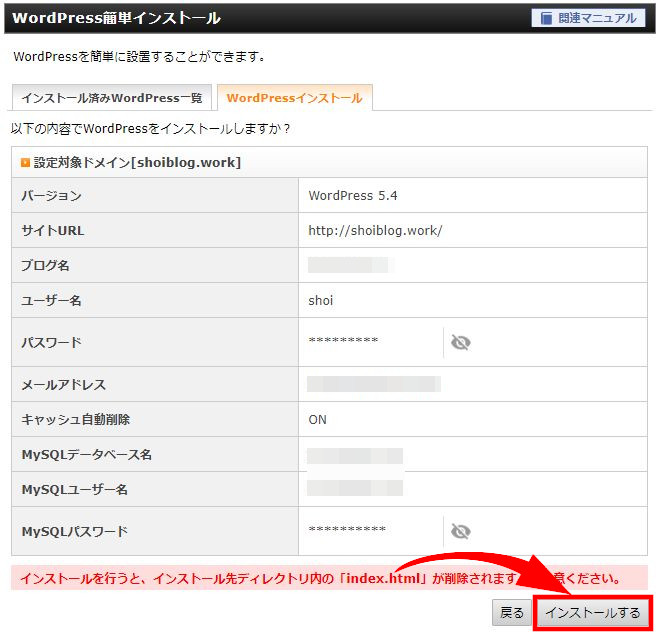
Task: Click the メールアドレス row label
Action: pyautogui.click(x=63, y=385)
